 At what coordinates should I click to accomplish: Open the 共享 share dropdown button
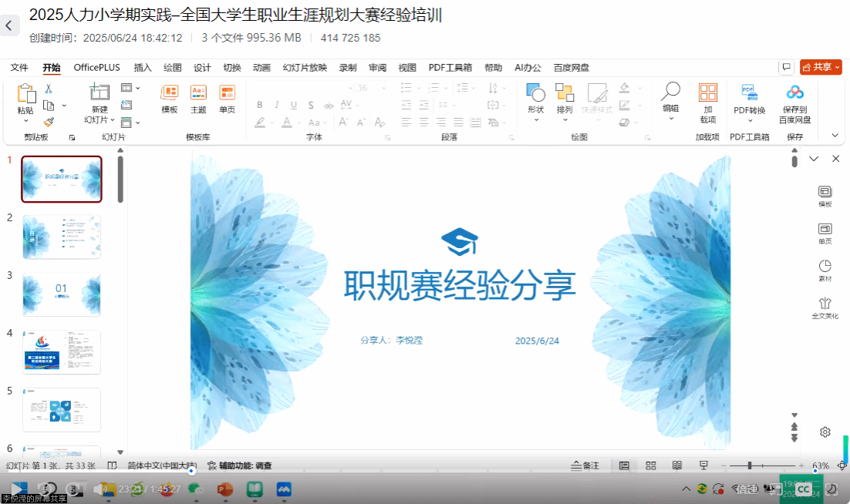[x=821, y=67]
